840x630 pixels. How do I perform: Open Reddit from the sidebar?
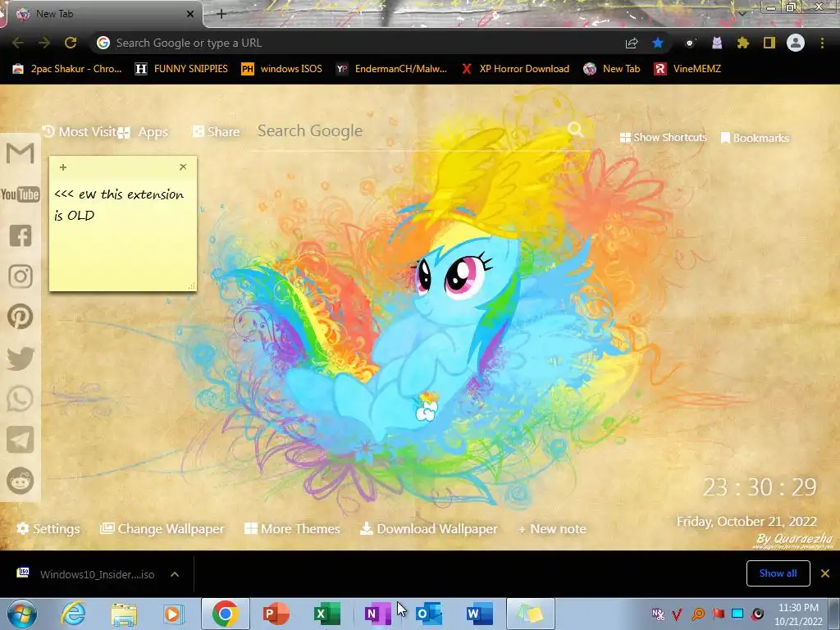[x=21, y=481]
